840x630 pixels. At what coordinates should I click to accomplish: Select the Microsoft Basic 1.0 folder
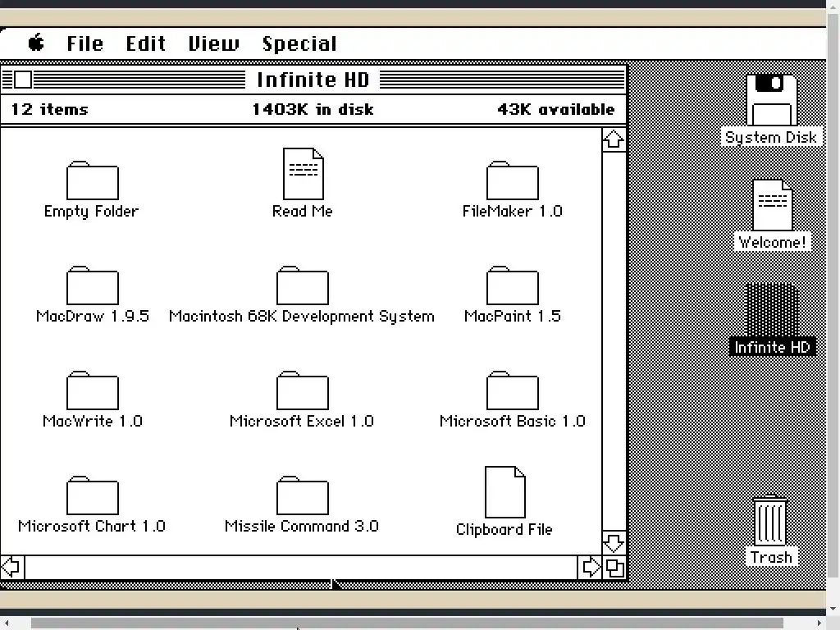(x=512, y=390)
